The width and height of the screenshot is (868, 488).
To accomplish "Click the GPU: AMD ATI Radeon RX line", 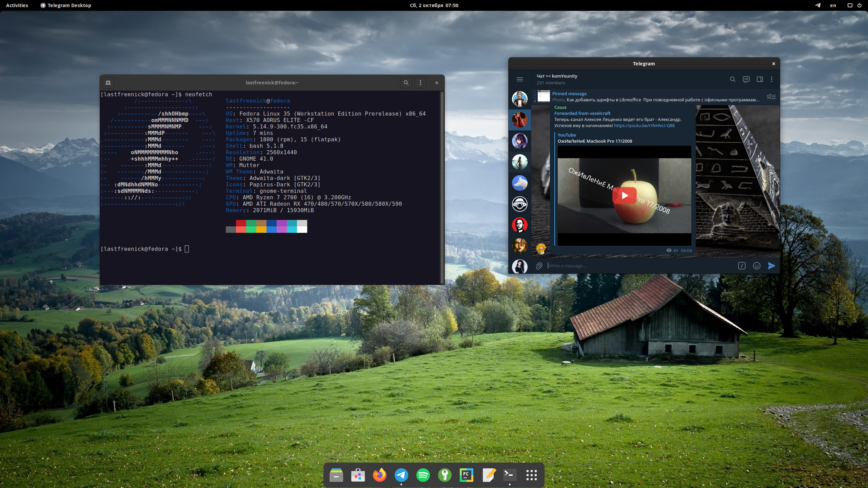I will (314, 204).
